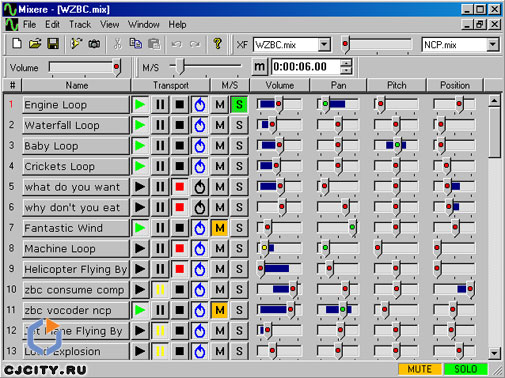Click the 'm' button beside time field

[x=260, y=67]
